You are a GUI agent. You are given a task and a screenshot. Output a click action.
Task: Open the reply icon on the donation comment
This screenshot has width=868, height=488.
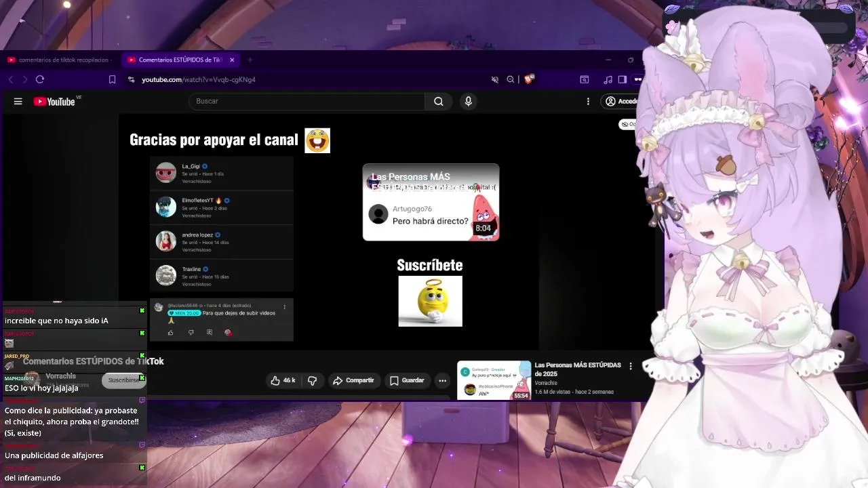pyautogui.click(x=210, y=332)
